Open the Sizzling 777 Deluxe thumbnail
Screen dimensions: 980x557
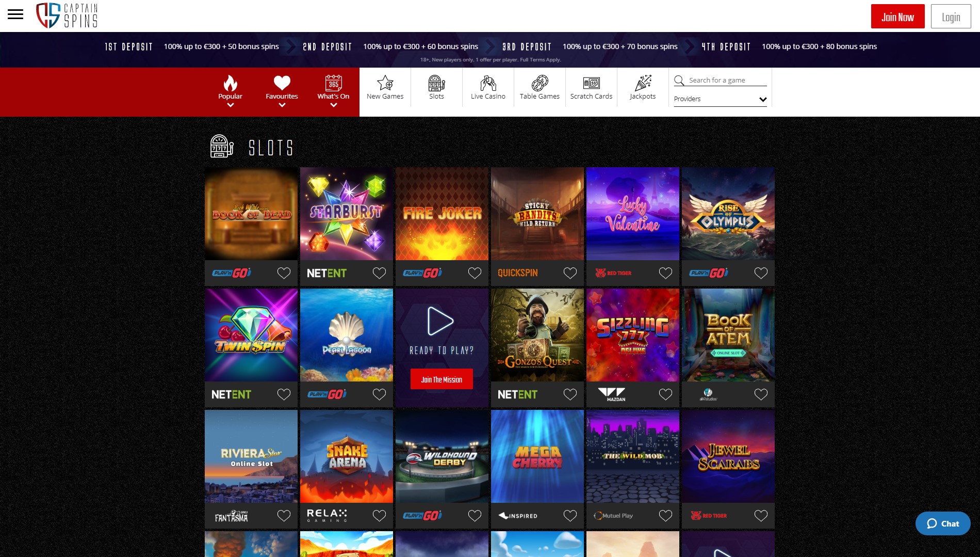(633, 335)
